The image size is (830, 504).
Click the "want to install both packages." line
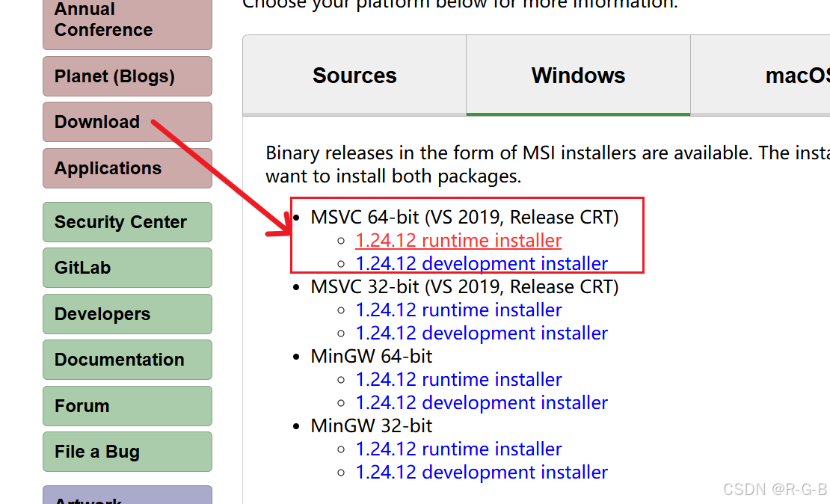tap(393, 176)
